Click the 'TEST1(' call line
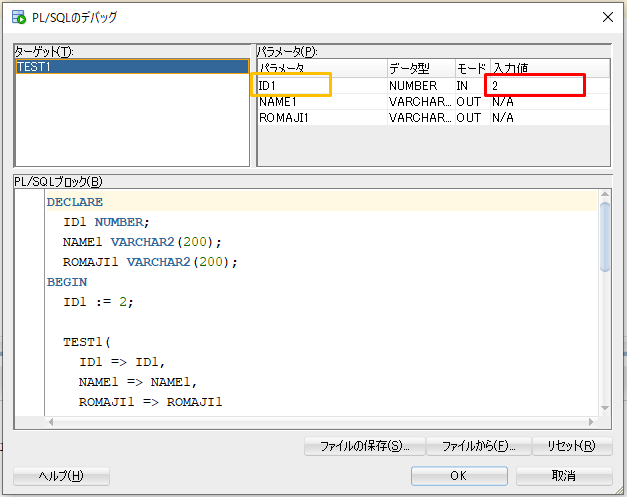627x497 pixels. tap(87, 342)
